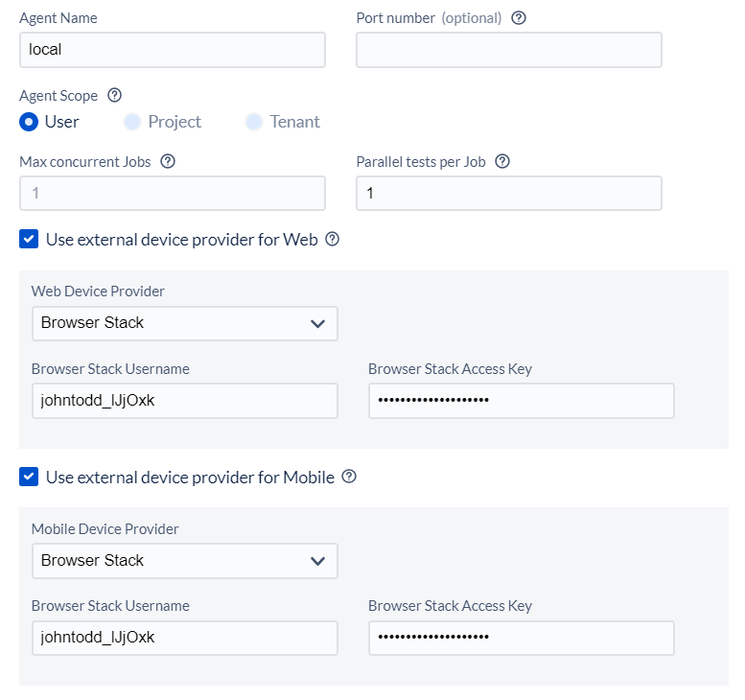Focus the Web Browser Stack Username field
Screen dimensions: 745x700
[x=185, y=401]
